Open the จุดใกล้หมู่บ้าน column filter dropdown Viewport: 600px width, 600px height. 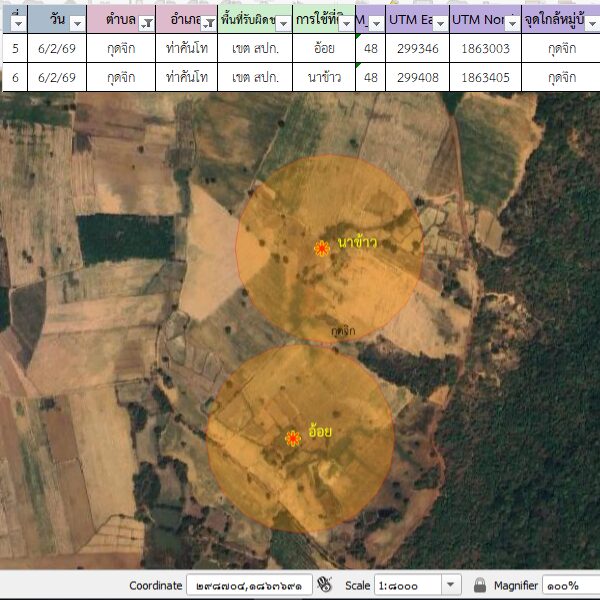(591, 21)
